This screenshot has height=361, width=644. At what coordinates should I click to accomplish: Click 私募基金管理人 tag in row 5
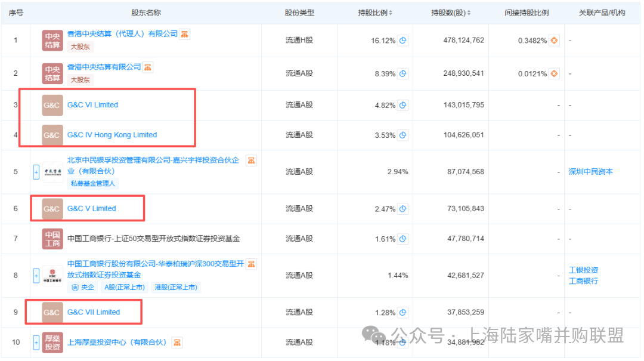[93, 183]
